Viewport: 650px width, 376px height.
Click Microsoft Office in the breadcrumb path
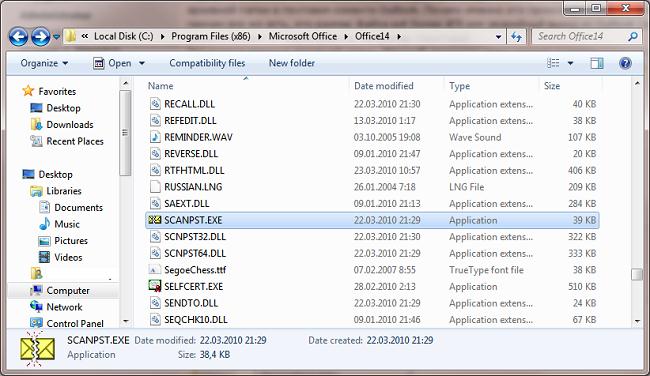tap(303, 36)
